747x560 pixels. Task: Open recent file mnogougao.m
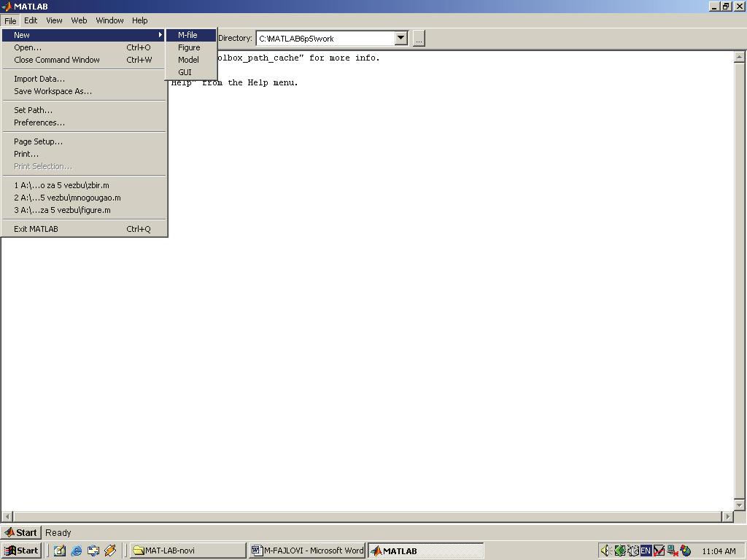click(x=84, y=198)
